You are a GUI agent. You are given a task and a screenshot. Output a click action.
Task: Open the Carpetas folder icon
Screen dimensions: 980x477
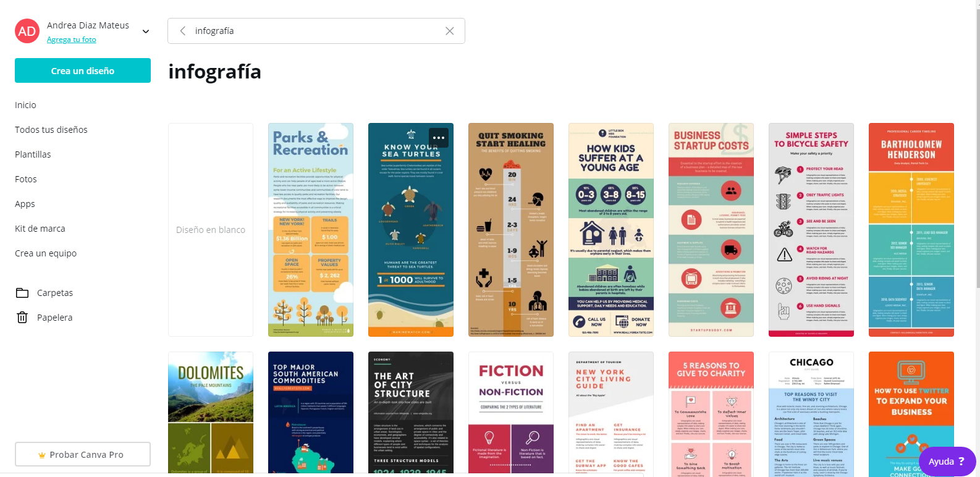(22, 293)
